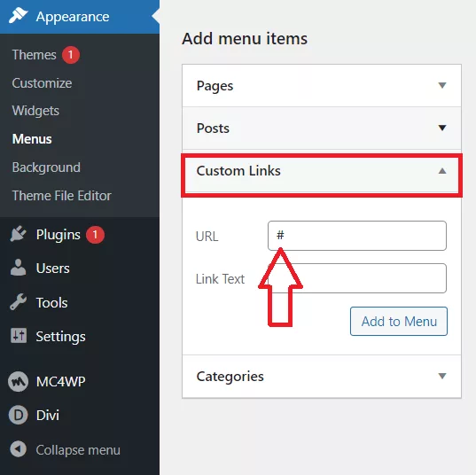Open the Categories section header
The width and height of the screenshot is (476, 475).
[322, 377]
